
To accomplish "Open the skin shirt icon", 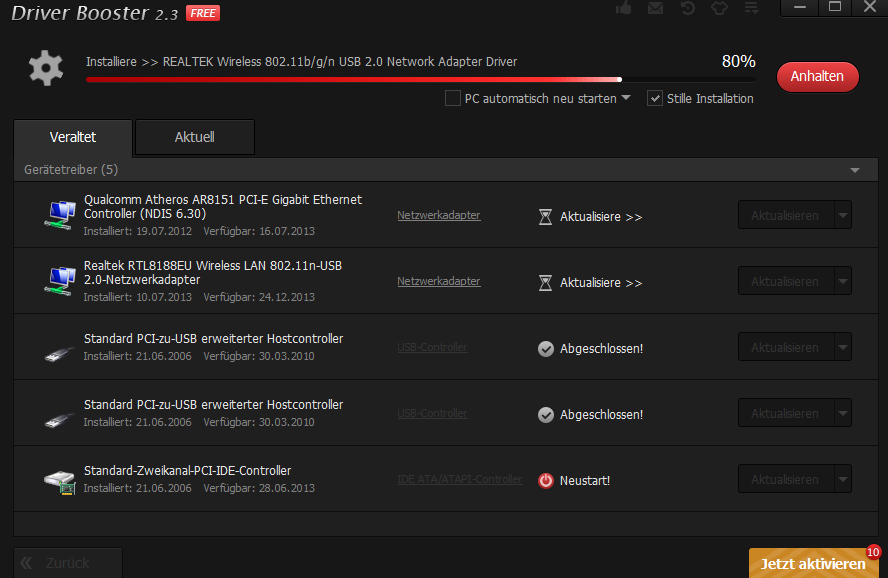I will 719,8.
